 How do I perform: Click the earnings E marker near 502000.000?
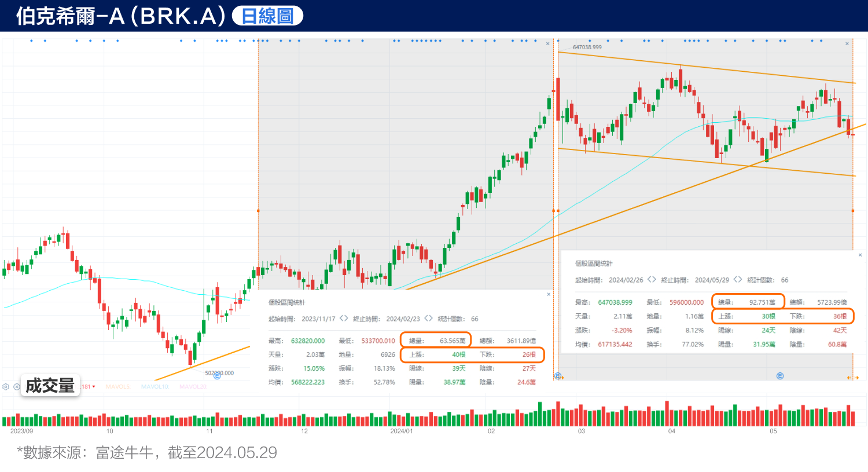tap(218, 376)
